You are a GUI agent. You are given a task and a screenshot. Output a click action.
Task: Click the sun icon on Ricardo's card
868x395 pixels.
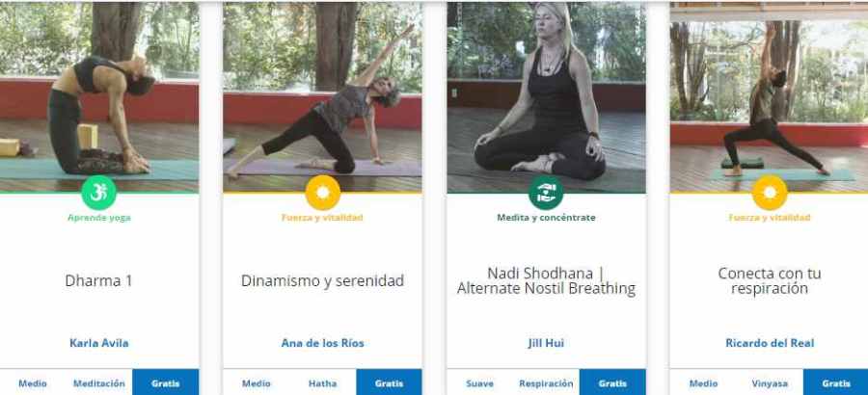(x=770, y=193)
